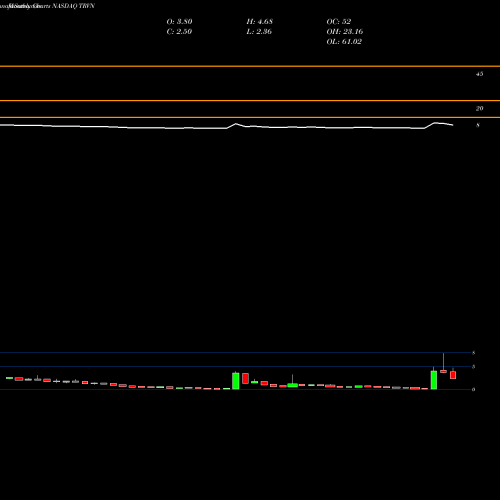The height and width of the screenshot is (500, 500).
Task: Click the 'OL: 61.02' readout
Action: coord(344,42)
